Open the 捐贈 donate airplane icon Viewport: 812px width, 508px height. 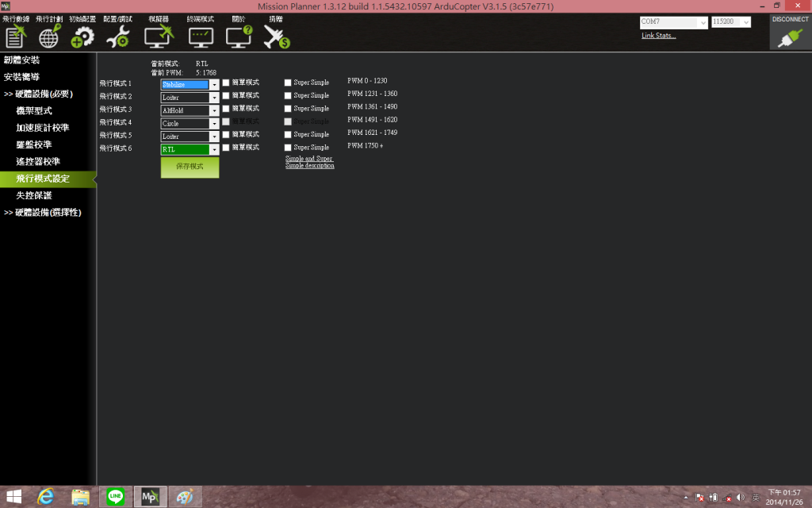[x=277, y=37]
